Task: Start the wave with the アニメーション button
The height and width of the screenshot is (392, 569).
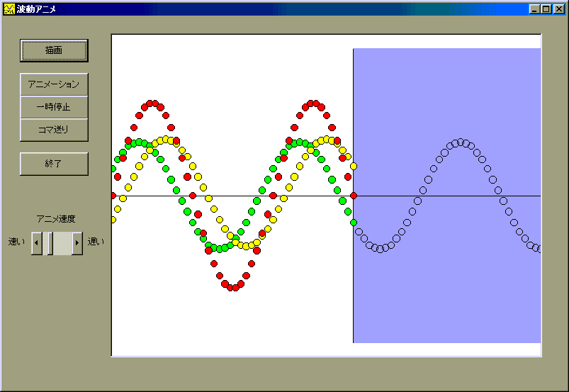Action: click(54, 84)
